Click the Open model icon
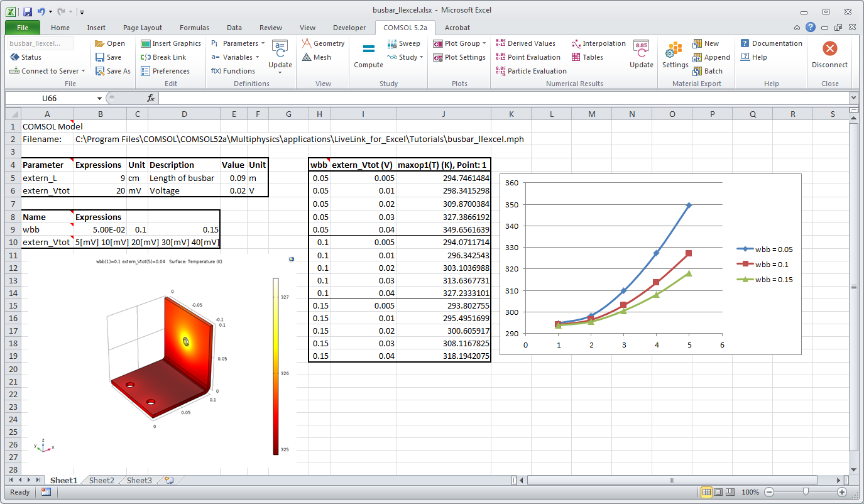The image size is (864, 504). (x=99, y=43)
